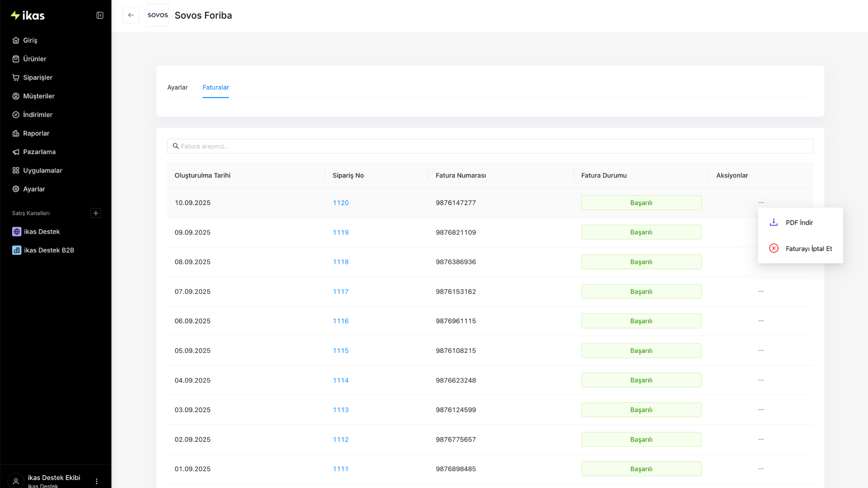
Task: Click the Sipariş No column header
Action: 348,175
